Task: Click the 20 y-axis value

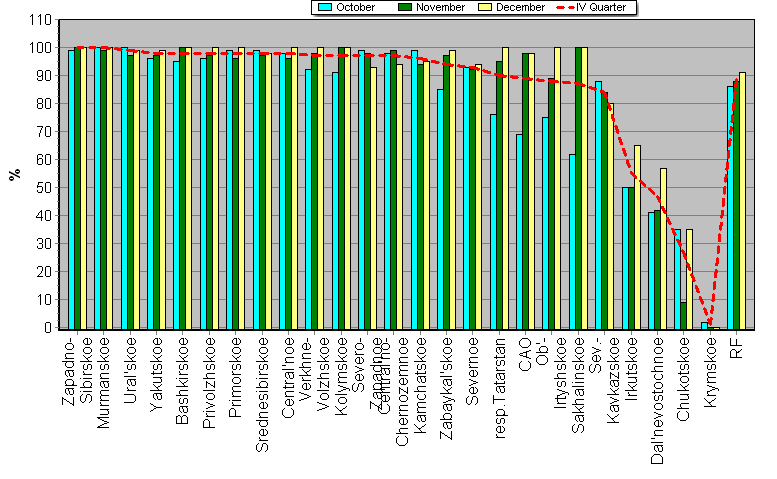Action: tap(44, 272)
